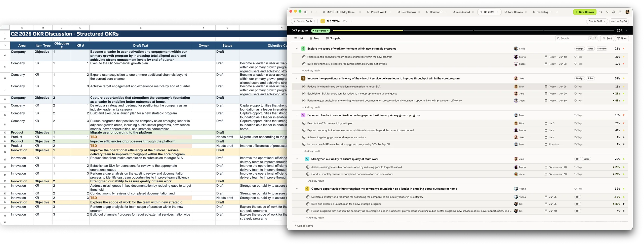
Task: Click the green New Canvas button
Action: (585, 12)
